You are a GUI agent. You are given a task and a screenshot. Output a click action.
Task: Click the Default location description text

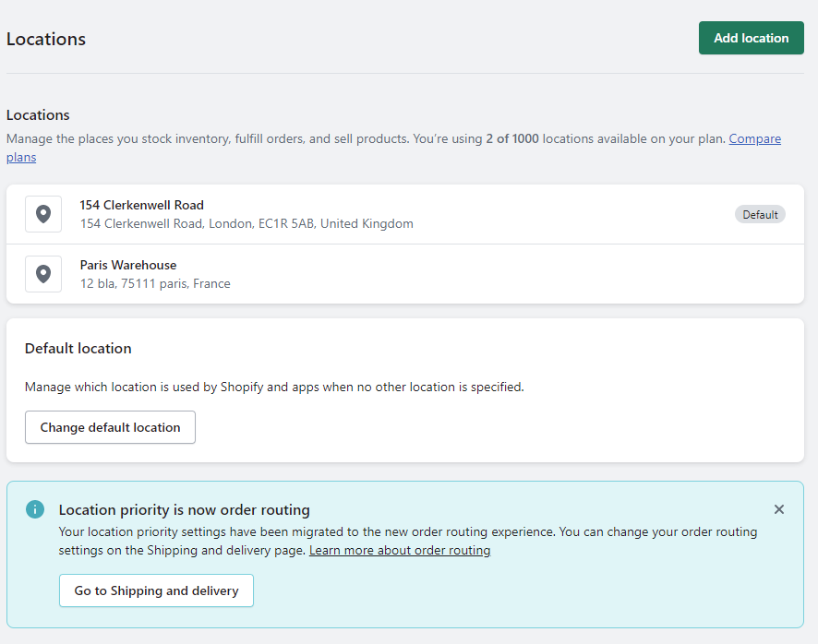(x=273, y=388)
